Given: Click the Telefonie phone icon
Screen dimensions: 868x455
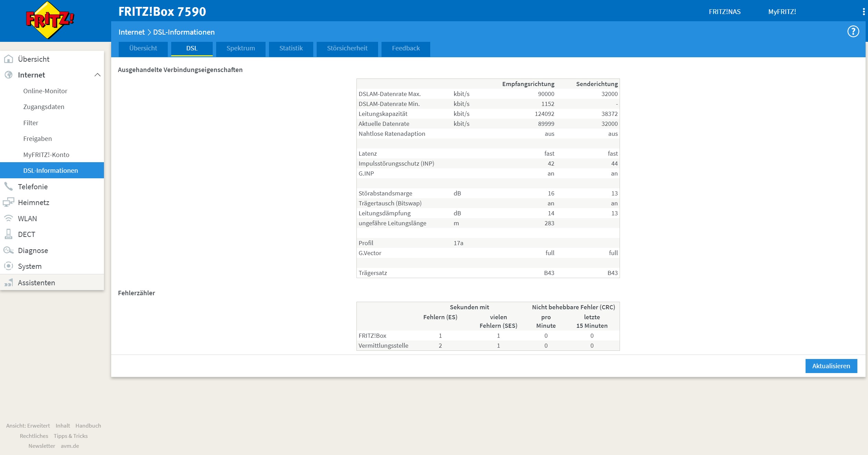Looking at the screenshot, I should point(9,187).
